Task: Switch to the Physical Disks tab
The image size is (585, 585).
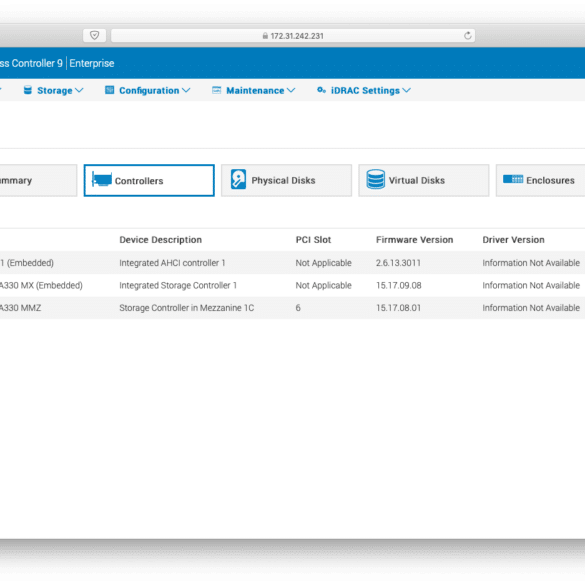Action: click(287, 180)
